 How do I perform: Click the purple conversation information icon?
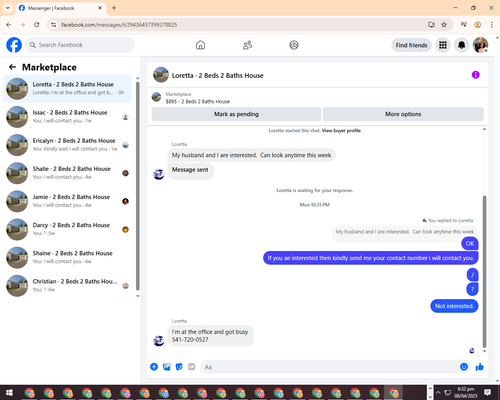click(x=475, y=75)
